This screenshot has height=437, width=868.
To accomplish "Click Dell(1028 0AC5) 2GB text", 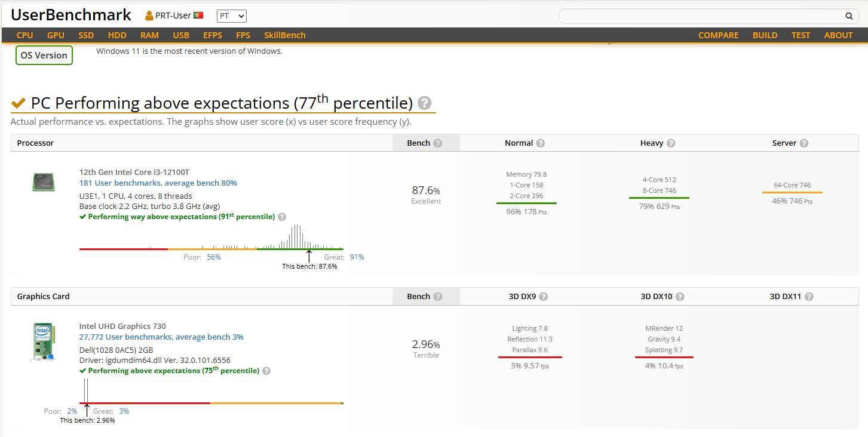I will tap(116, 350).
